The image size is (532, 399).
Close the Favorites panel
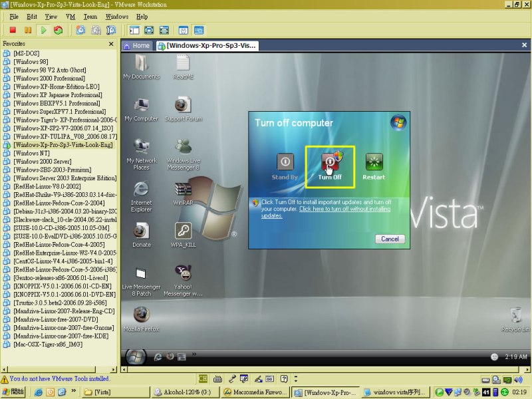pyautogui.click(x=111, y=44)
